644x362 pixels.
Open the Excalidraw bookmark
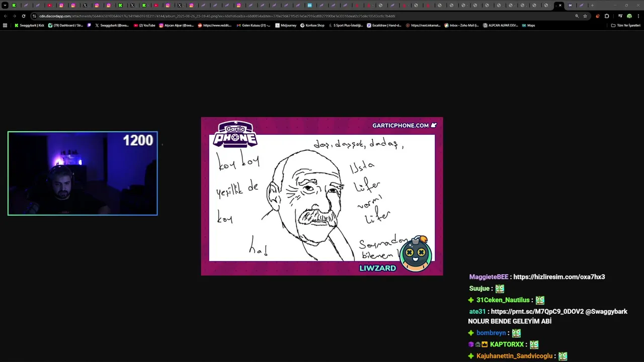pyautogui.click(x=384, y=25)
